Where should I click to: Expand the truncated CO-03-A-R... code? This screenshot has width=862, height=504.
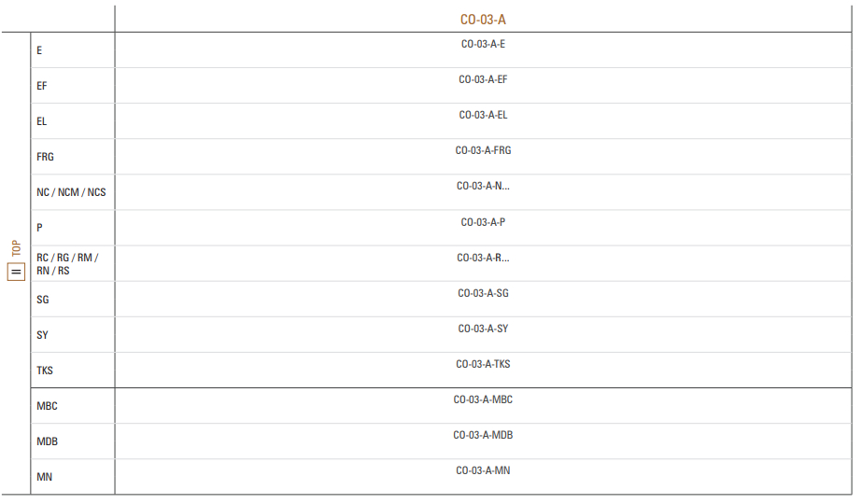click(483, 258)
